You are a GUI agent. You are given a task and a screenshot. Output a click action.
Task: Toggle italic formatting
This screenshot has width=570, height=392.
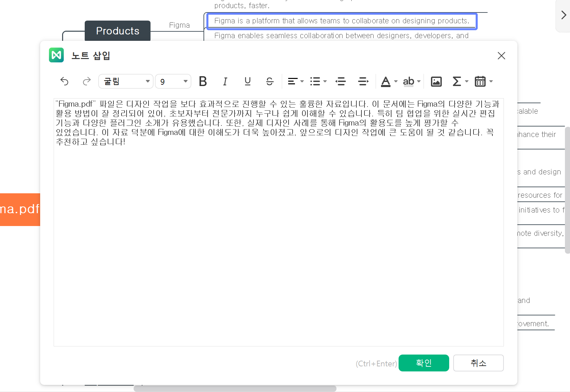(x=225, y=81)
